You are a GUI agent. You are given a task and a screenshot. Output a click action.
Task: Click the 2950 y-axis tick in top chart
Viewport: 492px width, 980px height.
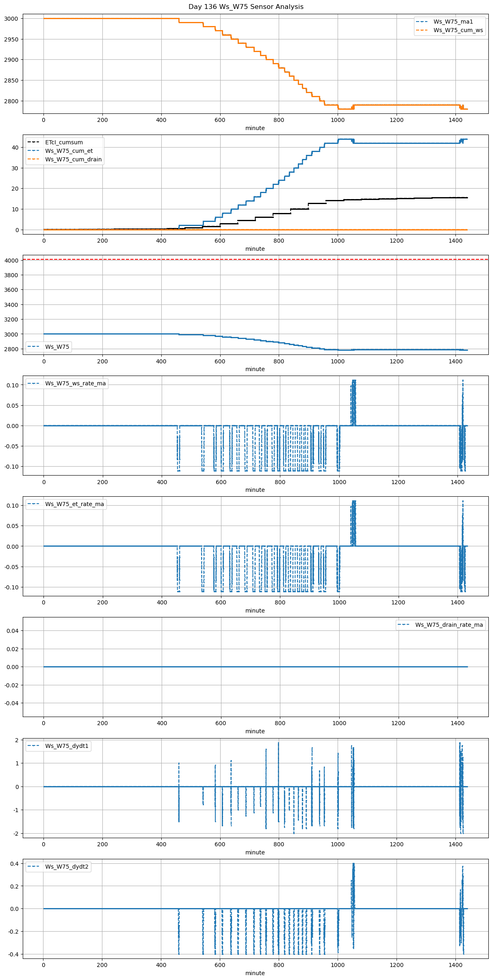(11, 39)
